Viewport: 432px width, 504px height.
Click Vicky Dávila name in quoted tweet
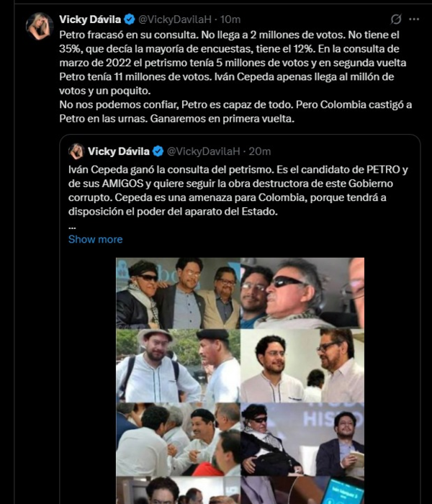tap(119, 151)
